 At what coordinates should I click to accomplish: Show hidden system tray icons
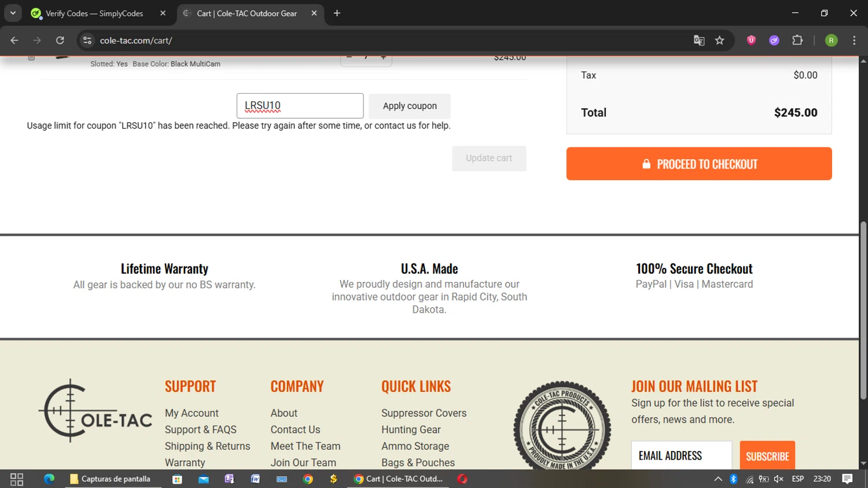coord(718,479)
